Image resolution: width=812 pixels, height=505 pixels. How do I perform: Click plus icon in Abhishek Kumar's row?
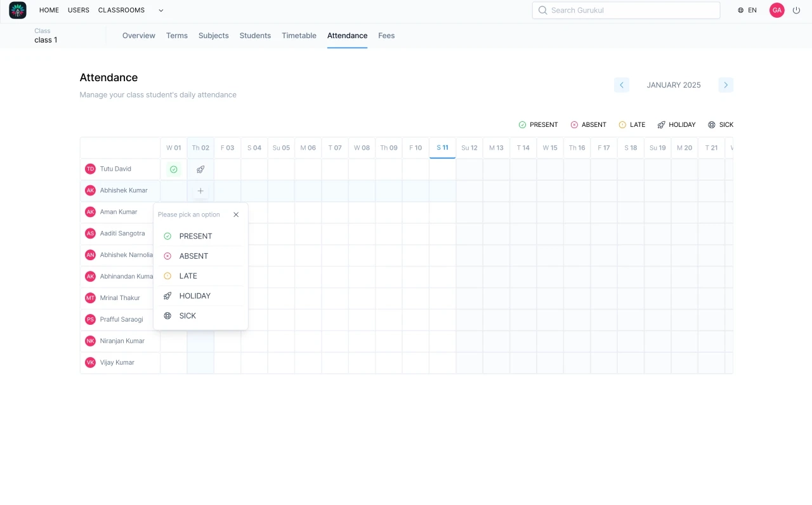pyautogui.click(x=200, y=191)
